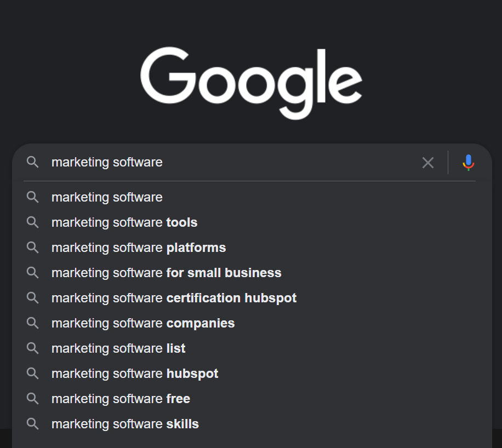Choose 'marketing software platforms' suggestion
The width and height of the screenshot is (502, 448).
tap(252, 248)
